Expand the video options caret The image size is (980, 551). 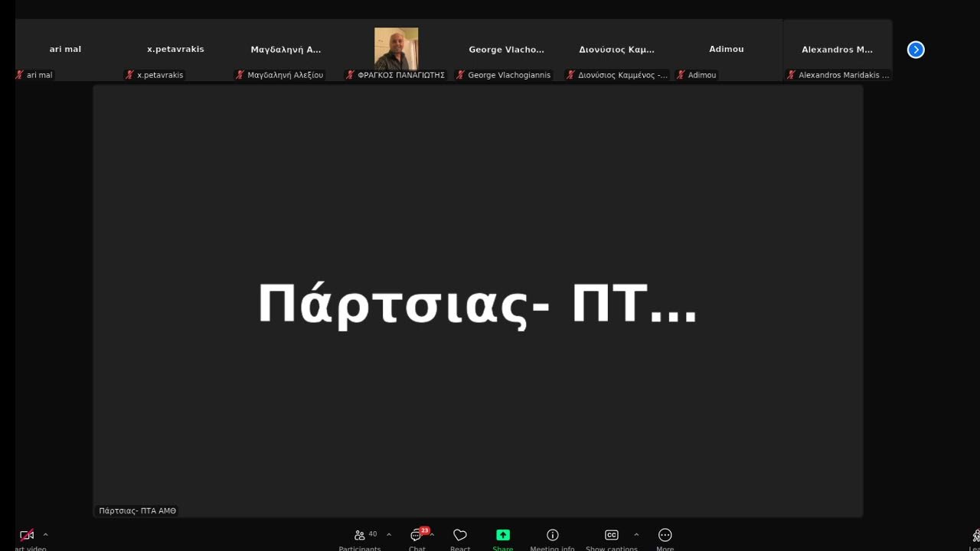click(45, 534)
